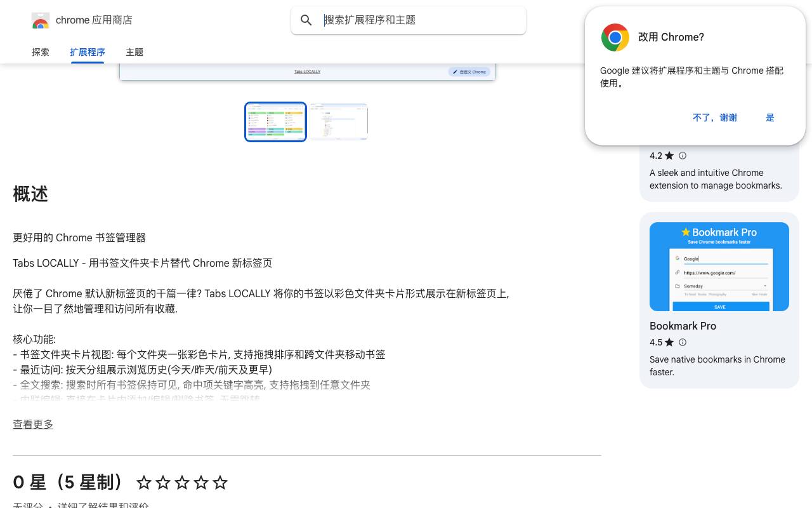Click the 自定义 Chrome button in screenshot
The width and height of the screenshot is (812, 508).
[469, 72]
